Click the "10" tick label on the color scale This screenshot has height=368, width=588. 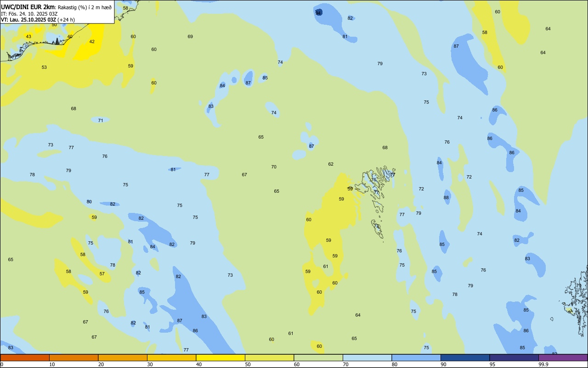click(x=52, y=364)
